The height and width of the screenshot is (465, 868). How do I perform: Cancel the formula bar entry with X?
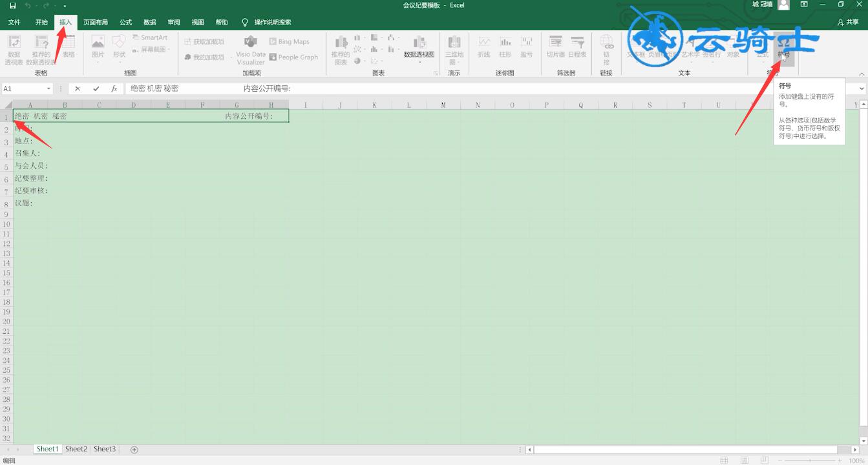pos(78,88)
